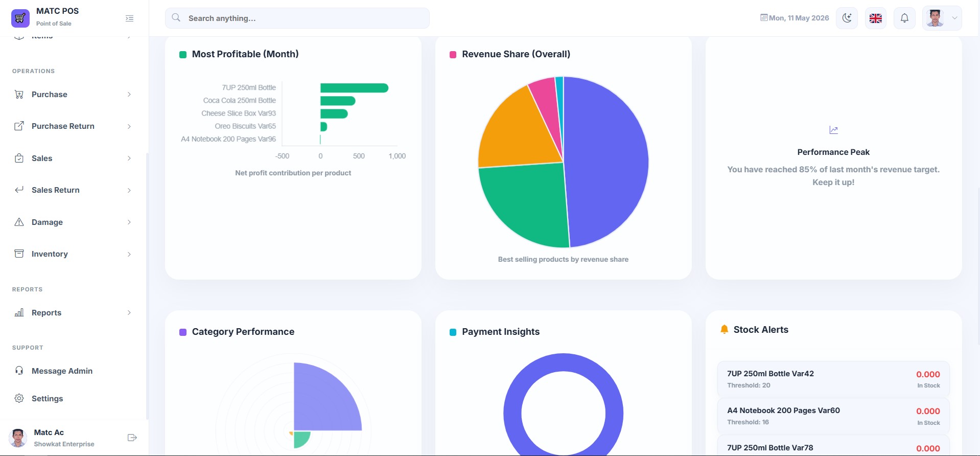
Task: Open the Purchase menu item
Action: point(73,95)
